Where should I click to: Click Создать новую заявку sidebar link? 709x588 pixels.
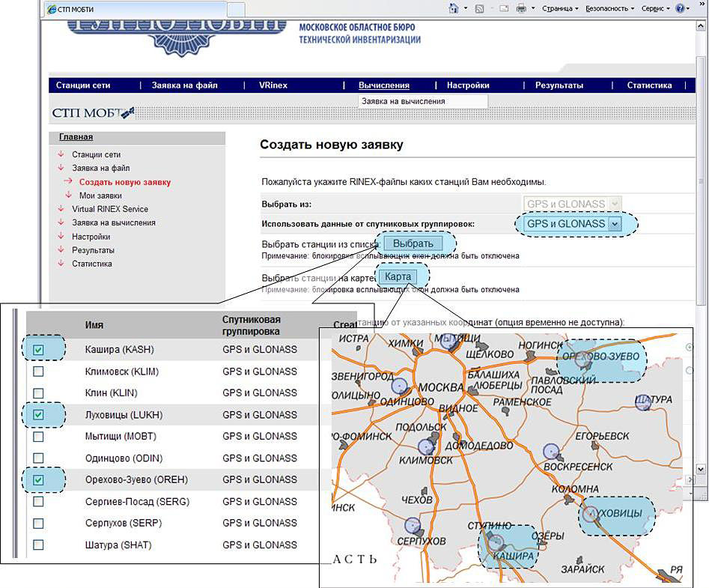(125, 182)
